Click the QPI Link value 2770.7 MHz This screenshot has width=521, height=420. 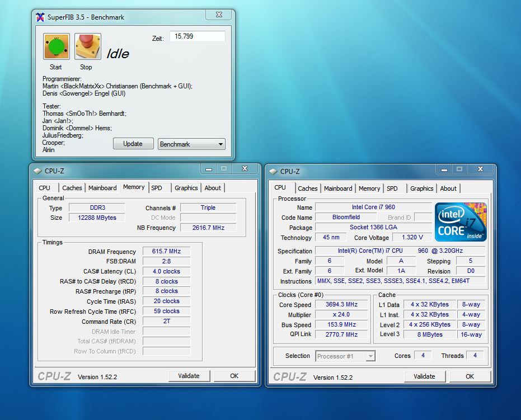tap(341, 334)
